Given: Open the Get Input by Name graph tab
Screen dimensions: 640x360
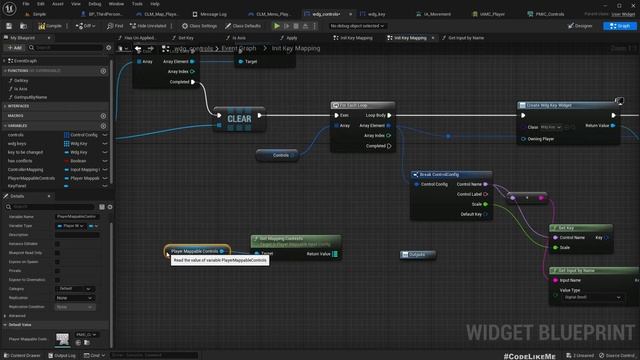Looking at the screenshot, I should [463, 38].
